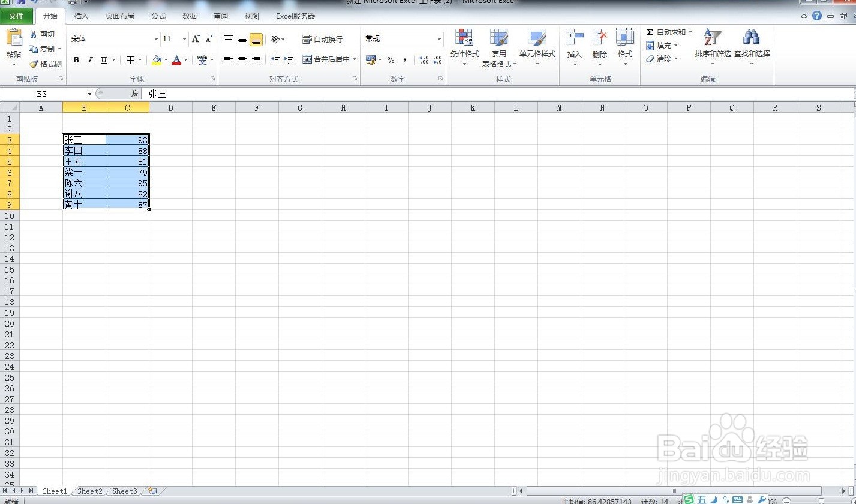Increase font size with large A icon
856x504 pixels.
tap(196, 39)
